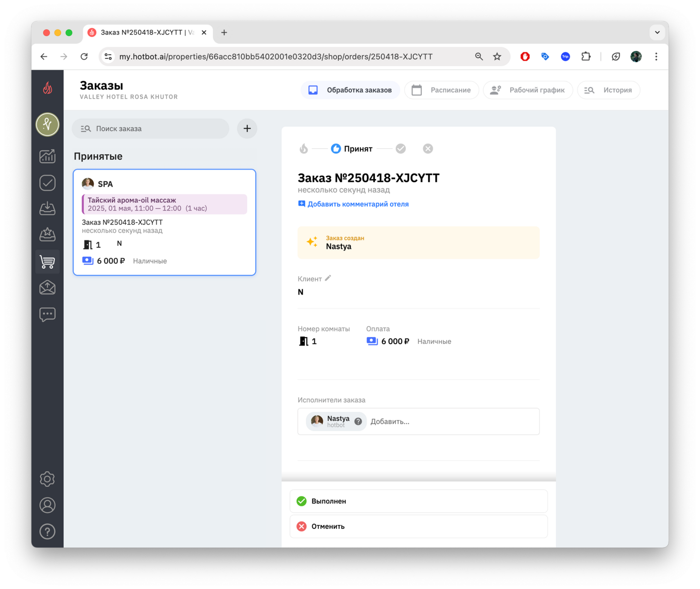Click Тайский арома-oil массаж booking block
Screen dimensions: 700x589
(165, 204)
